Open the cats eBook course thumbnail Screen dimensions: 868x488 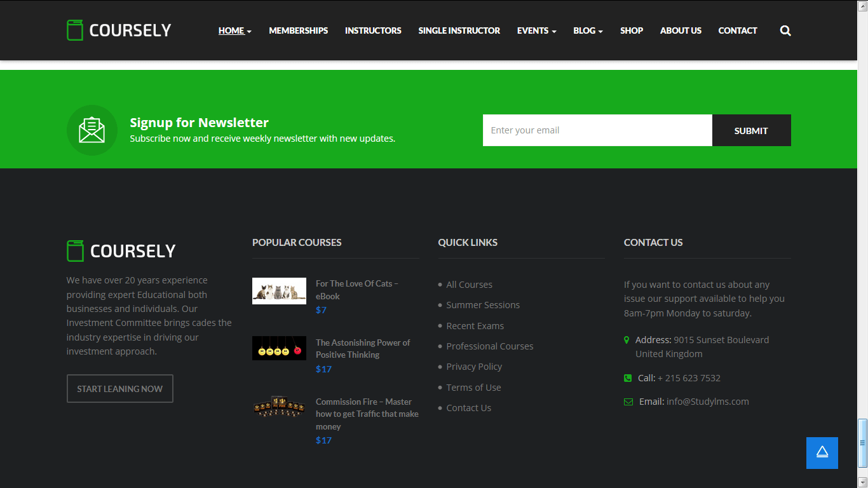[279, 291]
